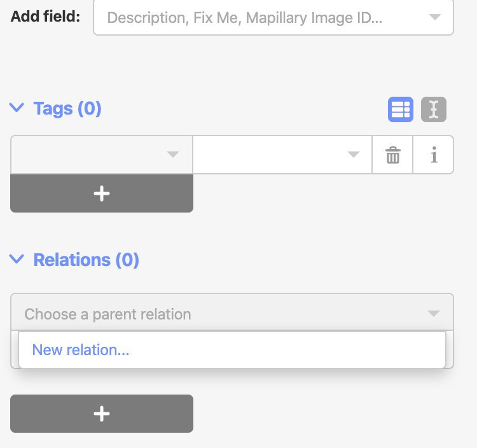This screenshot has width=477, height=448.
Task: Add a new relation with the plus button
Action: (102, 414)
